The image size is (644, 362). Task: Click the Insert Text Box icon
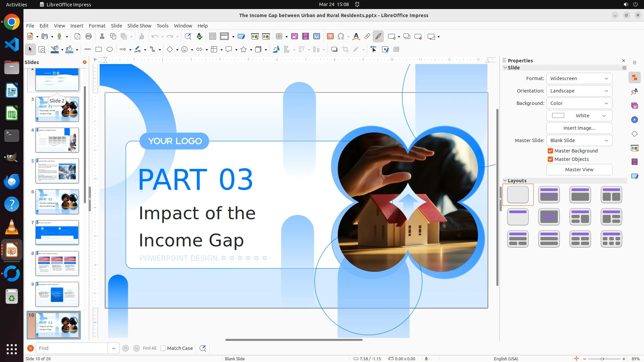(330, 37)
